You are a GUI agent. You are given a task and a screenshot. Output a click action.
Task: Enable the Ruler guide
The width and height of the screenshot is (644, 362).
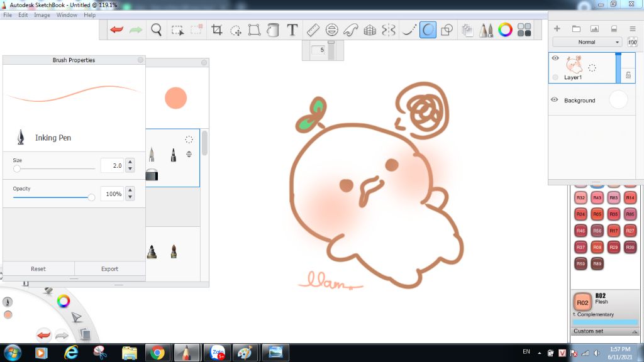(313, 30)
